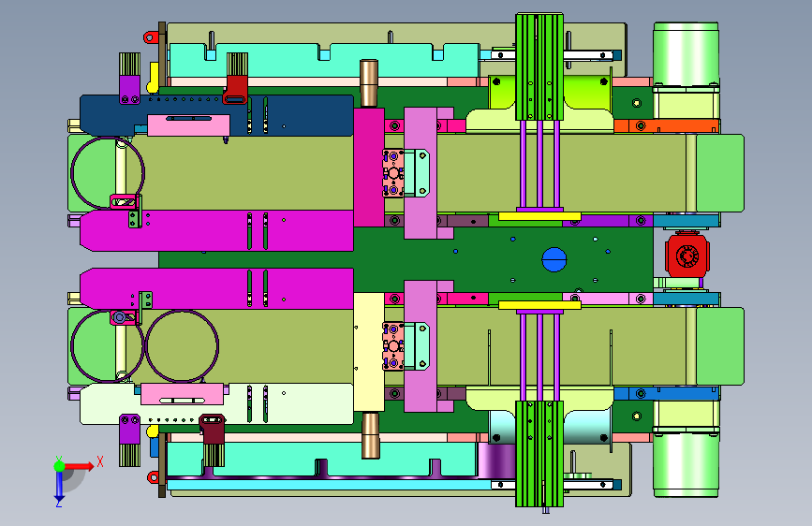Viewport: 812px width, 526px height.
Task: Select the pale yellow rectangular block
Action: (x=369, y=352)
